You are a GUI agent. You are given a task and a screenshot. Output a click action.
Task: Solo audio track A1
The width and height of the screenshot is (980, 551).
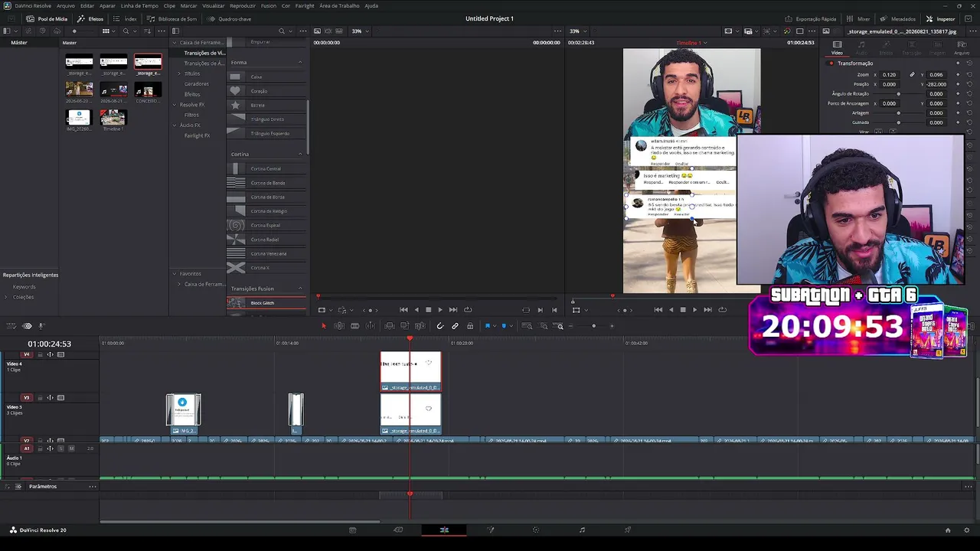point(60,448)
